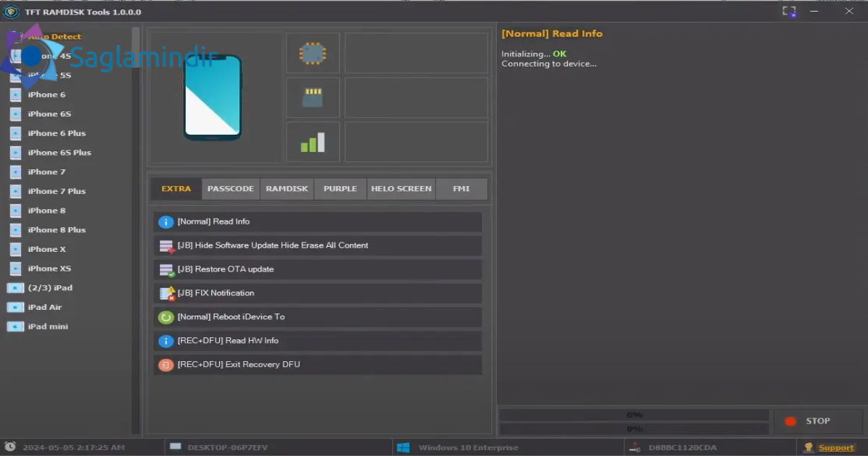Click the empty signal info field
The image size is (868, 456).
coord(417,142)
